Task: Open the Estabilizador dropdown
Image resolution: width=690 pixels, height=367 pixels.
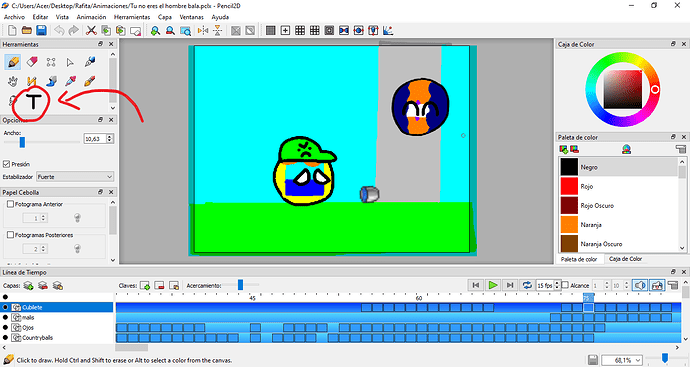Action: (75, 177)
